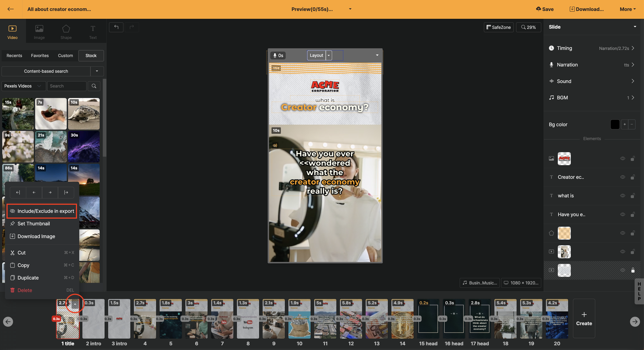Select the Video tool tab
This screenshot has height=350, width=644.
click(13, 32)
